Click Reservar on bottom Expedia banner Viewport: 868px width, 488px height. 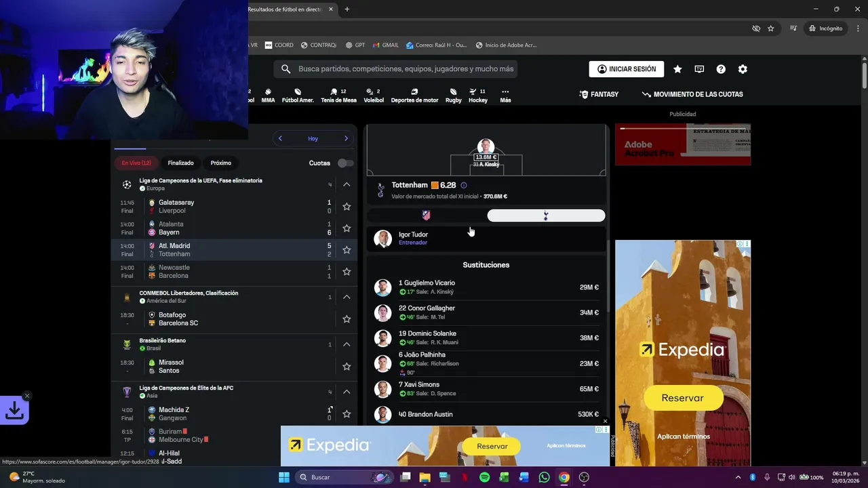tap(492, 446)
